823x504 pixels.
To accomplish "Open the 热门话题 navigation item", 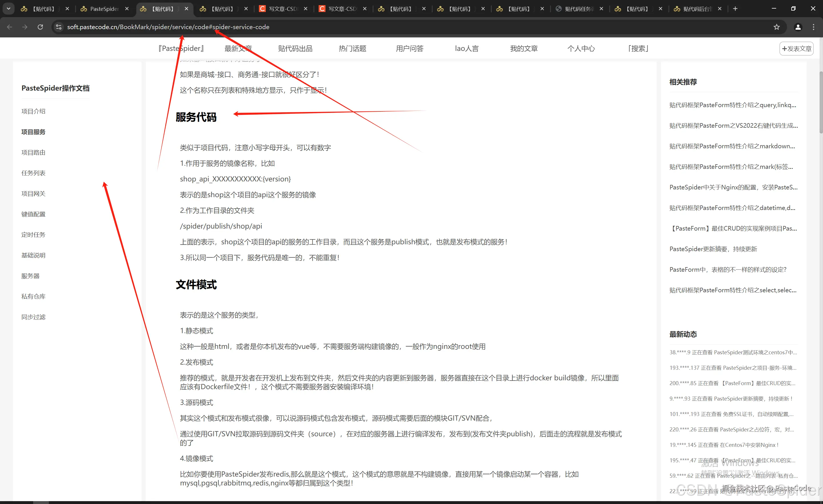I will click(x=352, y=49).
